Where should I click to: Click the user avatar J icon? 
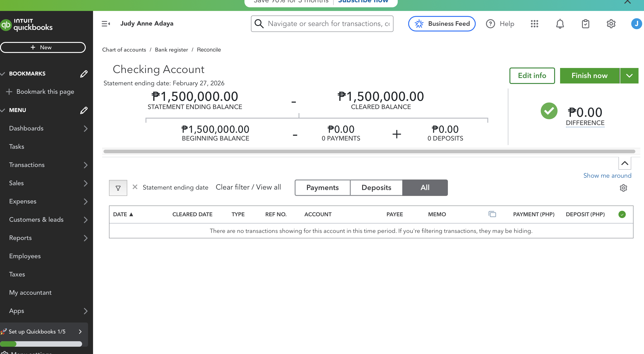click(636, 24)
